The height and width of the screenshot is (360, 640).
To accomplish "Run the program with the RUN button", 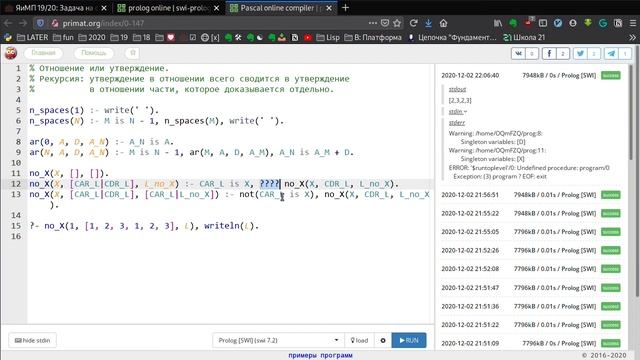I will (x=409, y=340).
